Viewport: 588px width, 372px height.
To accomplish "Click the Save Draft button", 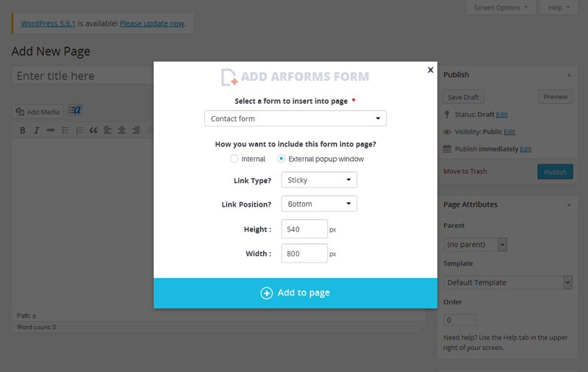I will pyautogui.click(x=463, y=97).
